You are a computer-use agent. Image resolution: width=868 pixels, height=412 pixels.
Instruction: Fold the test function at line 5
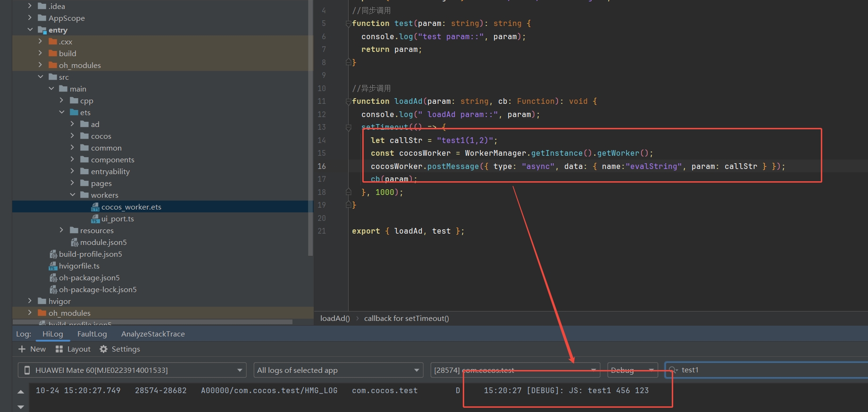pyautogui.click(x=349, y=24)
